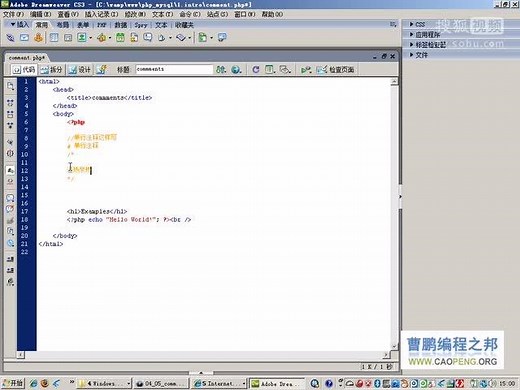Switch to Split view (拆分)

pos(51,70)
